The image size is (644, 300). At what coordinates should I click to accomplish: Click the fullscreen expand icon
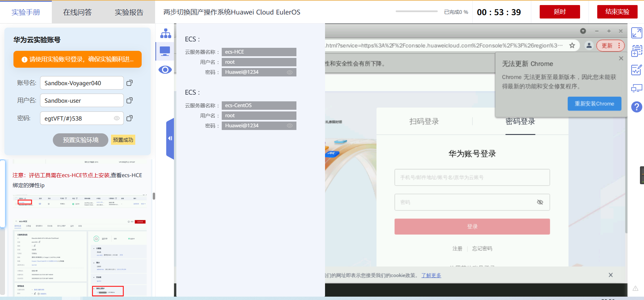(x=637, y=33)
